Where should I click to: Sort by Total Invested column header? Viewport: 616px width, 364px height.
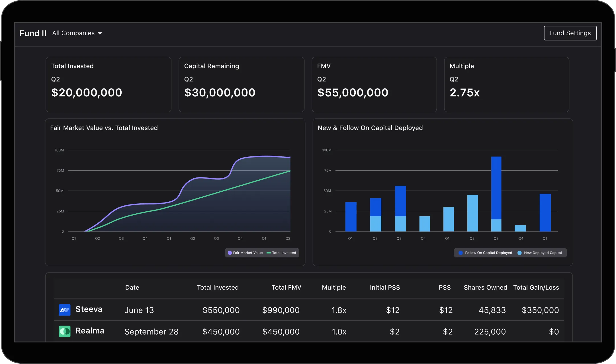[x=218, y=288]
